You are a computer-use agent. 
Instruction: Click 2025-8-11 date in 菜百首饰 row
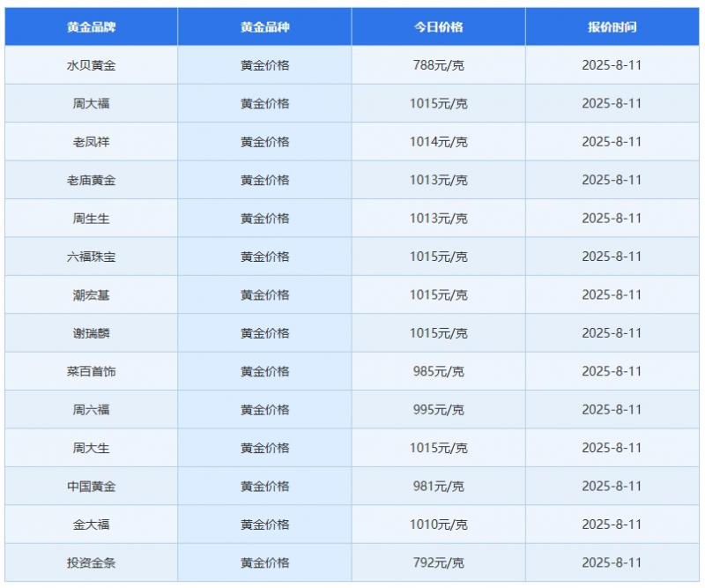pos(612,371)
